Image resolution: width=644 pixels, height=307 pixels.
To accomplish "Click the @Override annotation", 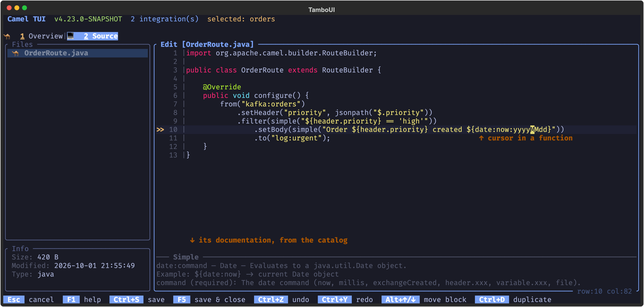I will 222,87.
